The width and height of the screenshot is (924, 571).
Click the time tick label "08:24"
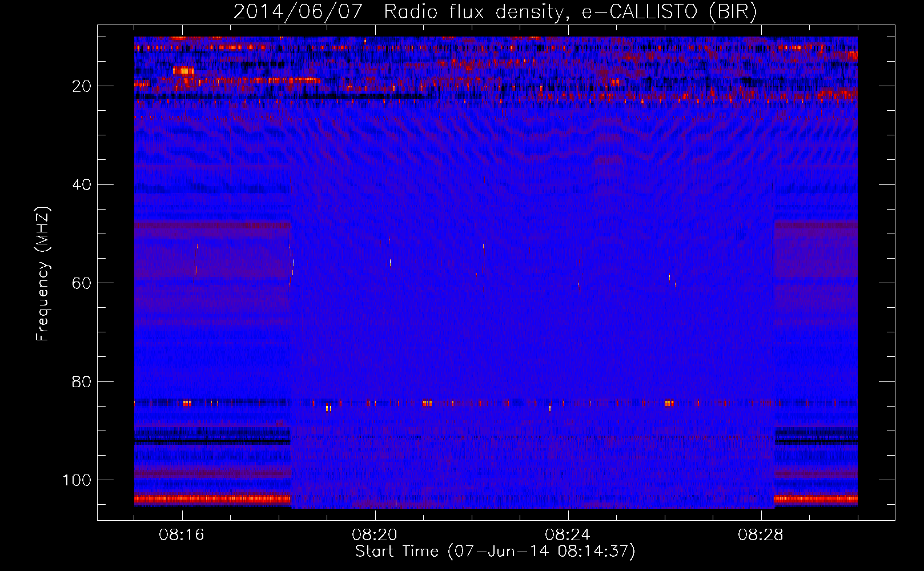pyautogui.click(x=568, y=535)
